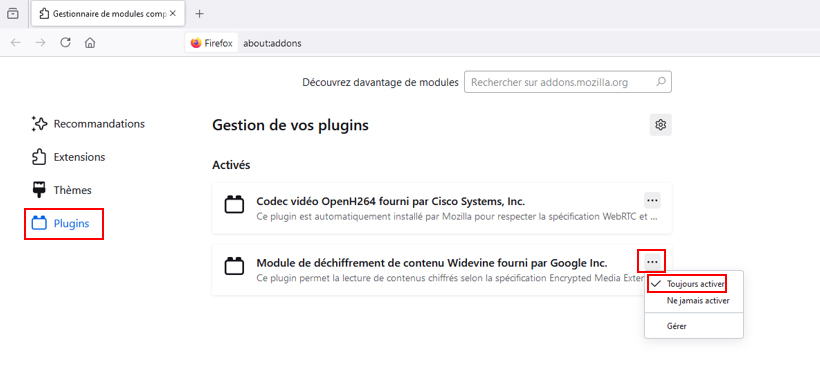Choose Ne jamais activer in the menu

pyautogui.click(x=693, y=301)
